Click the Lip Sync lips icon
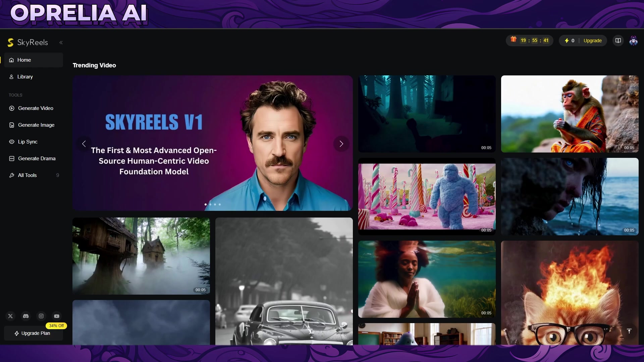Viewport: 644px width, 362px height. [x=12, y=142]
